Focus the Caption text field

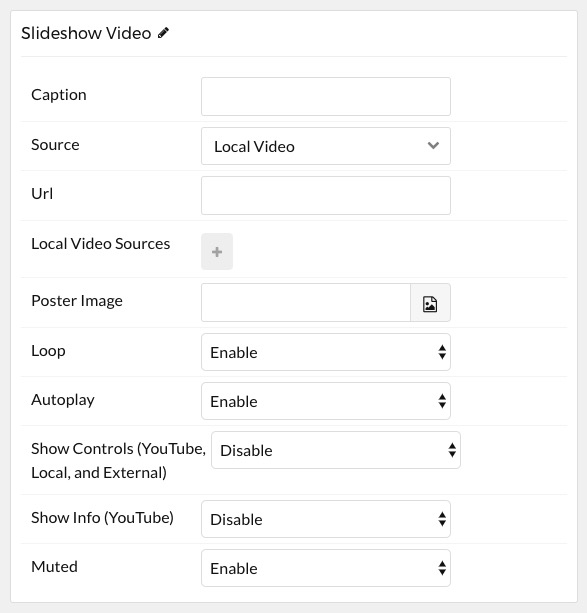[x=326, y=97]
